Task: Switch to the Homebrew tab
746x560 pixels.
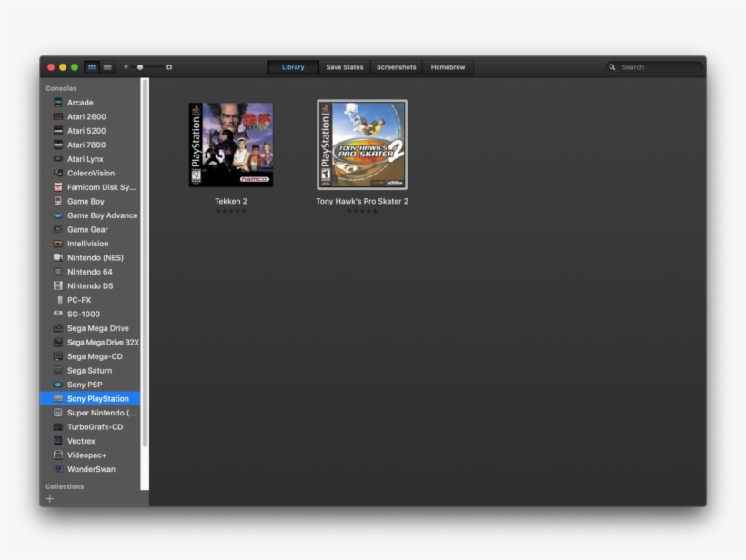Action: pyautogui.click(x=448, y=67)
